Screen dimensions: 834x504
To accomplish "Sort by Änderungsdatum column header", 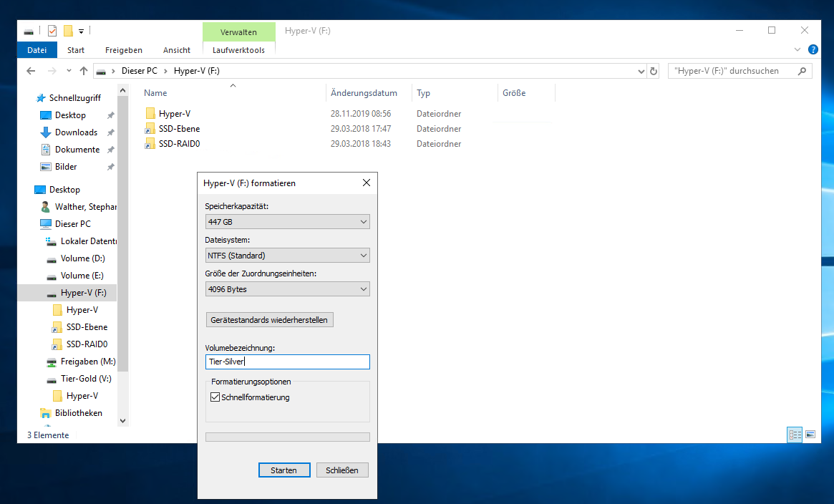I will (364, 93).
